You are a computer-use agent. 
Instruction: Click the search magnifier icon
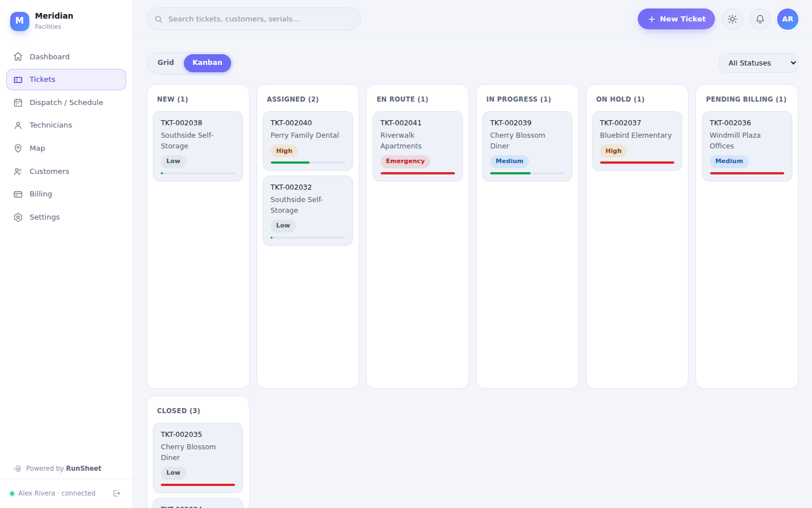(158, 19)
